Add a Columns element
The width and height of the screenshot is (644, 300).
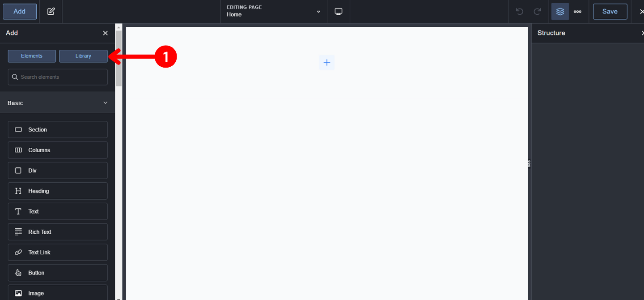(x=58, y=150)
